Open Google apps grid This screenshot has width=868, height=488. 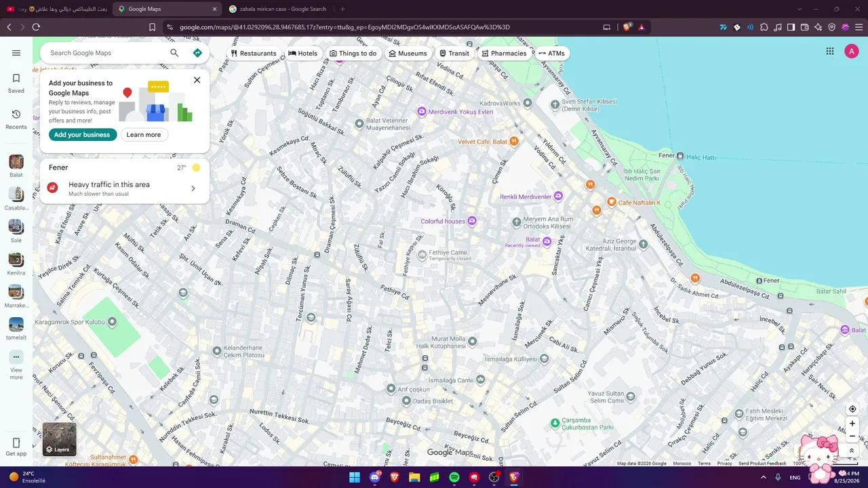(830, 51)
